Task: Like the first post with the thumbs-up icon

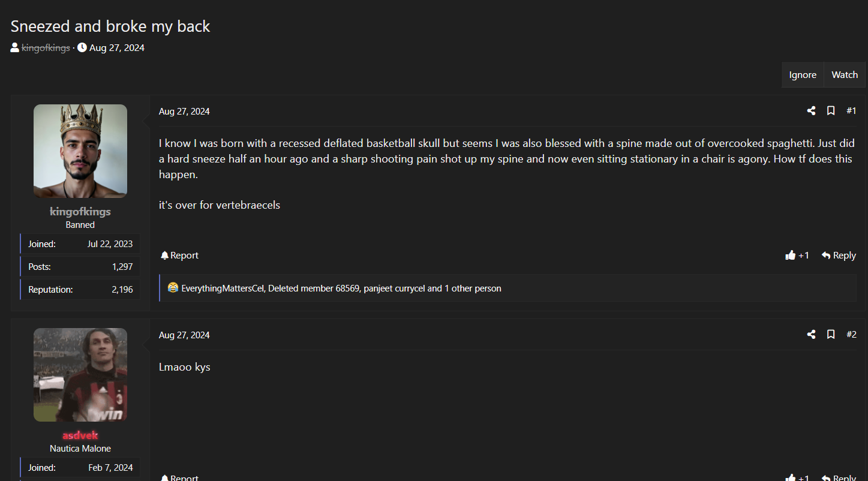Action: 791,255
